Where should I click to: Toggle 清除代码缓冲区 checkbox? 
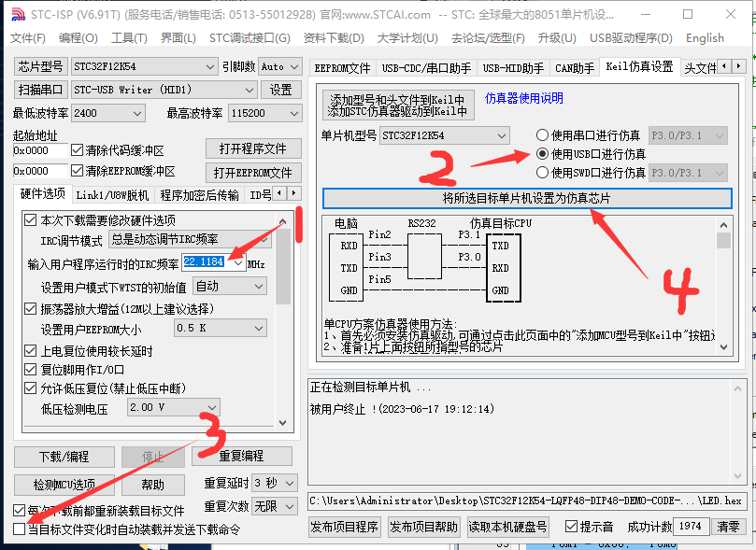pos(78,150)
